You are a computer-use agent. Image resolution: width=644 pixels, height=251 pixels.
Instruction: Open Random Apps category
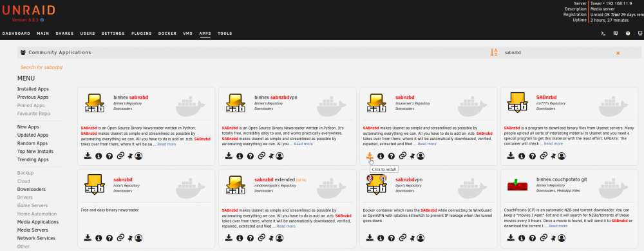tap(32, 143)
